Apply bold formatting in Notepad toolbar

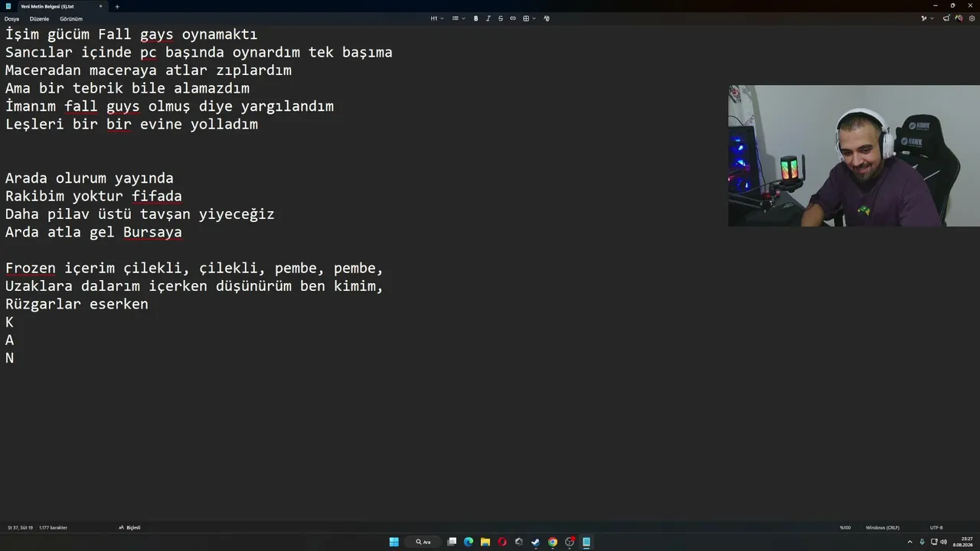coord(475,18)
